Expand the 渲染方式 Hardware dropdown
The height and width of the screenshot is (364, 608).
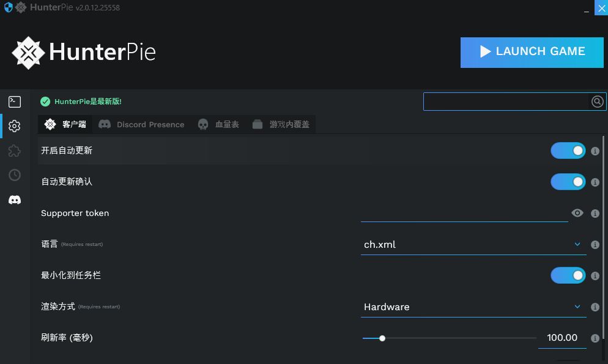pos(473,307)
